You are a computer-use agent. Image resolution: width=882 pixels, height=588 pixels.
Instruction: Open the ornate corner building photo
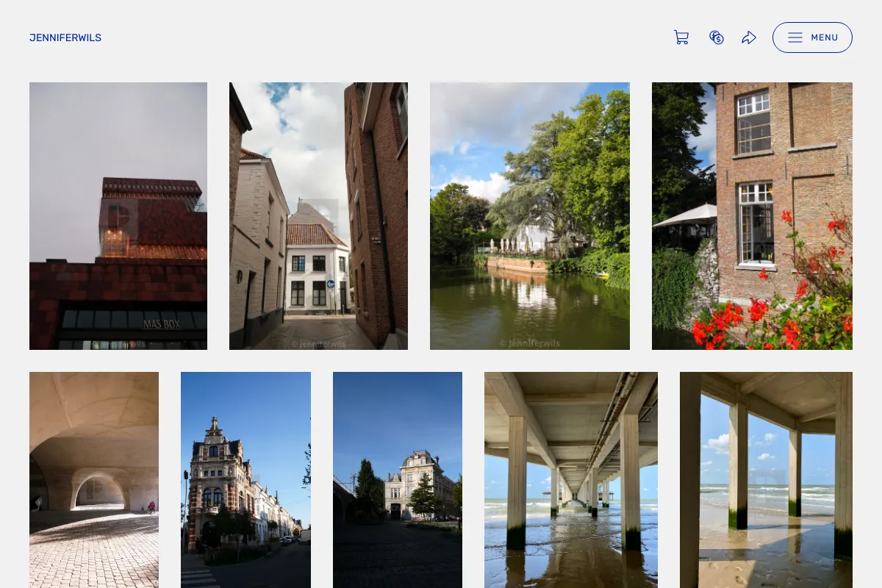tap(245, 480)
